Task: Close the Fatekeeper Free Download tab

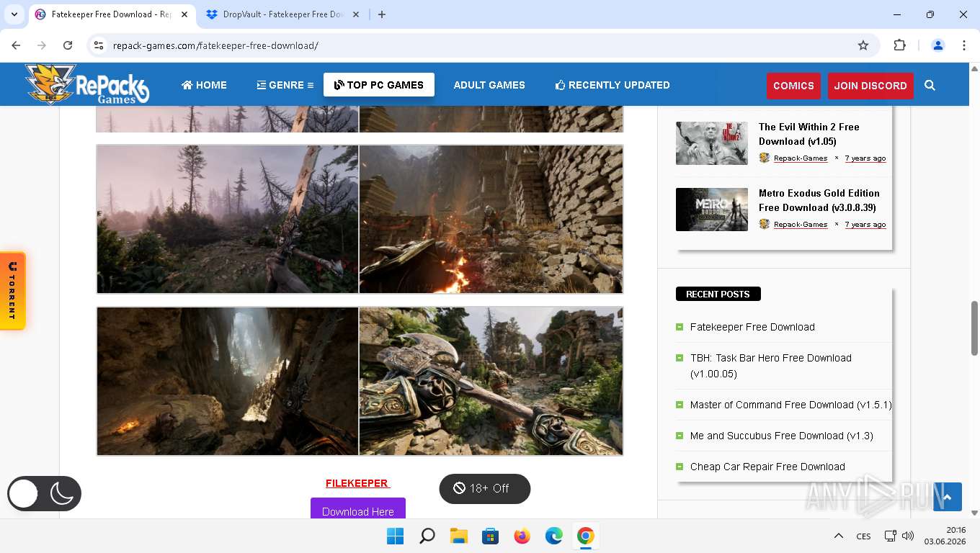Action: click(x=184, y=14)
